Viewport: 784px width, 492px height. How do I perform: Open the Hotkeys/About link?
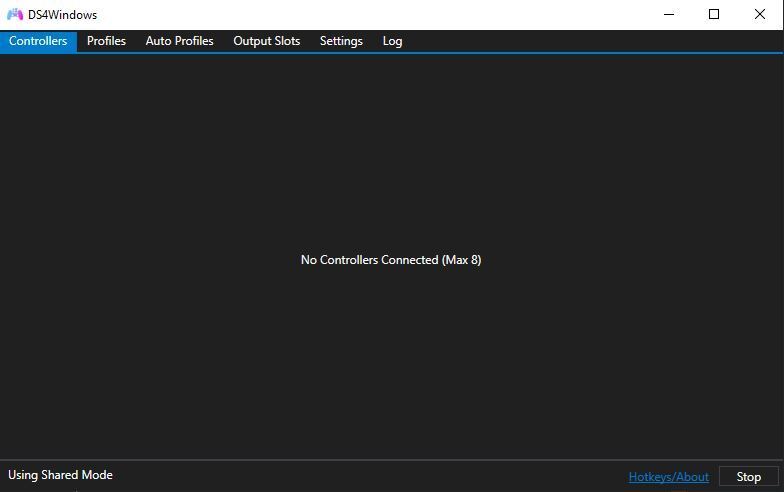(x=668, y=477)
